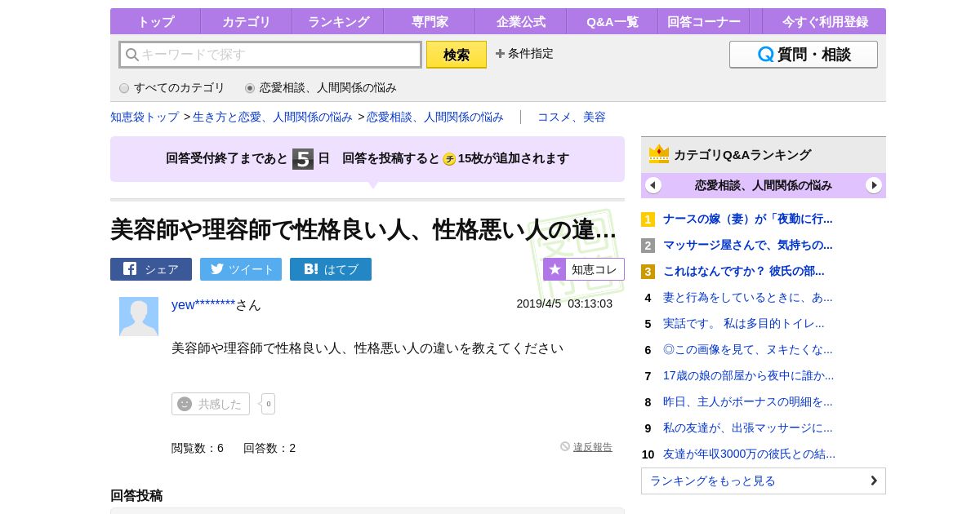Open ranking item マッサージ屋さんで、気持ちの...
Image resolution: width=980 pixels, height=514 pixels.
pos(748,245)
